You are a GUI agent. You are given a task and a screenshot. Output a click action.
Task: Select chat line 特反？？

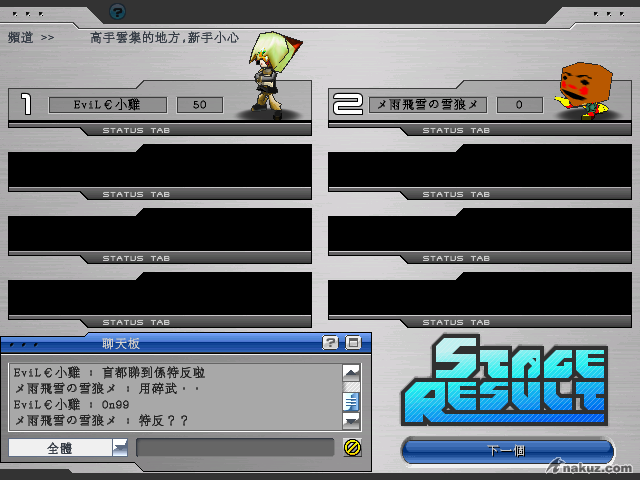163,421
